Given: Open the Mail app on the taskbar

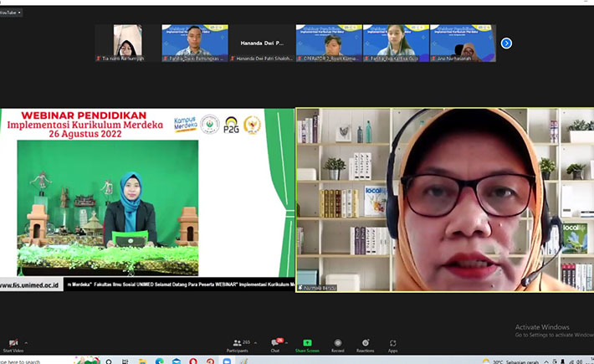Looking at the screenshot, I should point(177,361).
